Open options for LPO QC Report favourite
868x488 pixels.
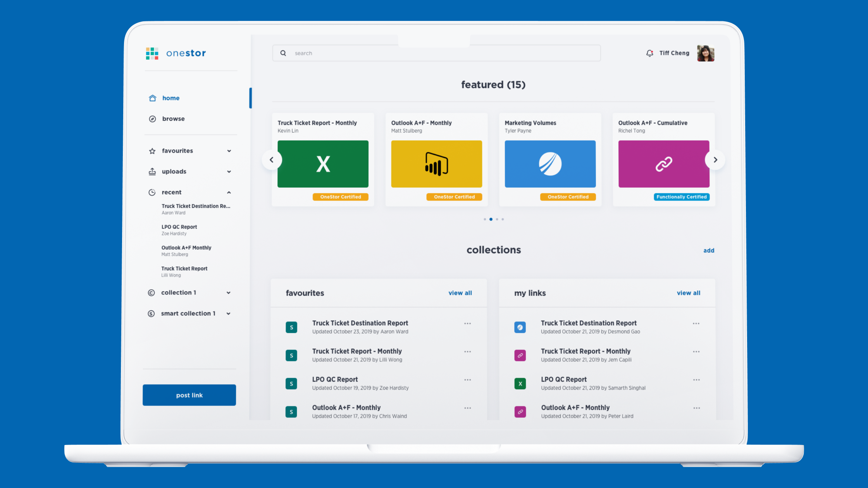point(467,380)
